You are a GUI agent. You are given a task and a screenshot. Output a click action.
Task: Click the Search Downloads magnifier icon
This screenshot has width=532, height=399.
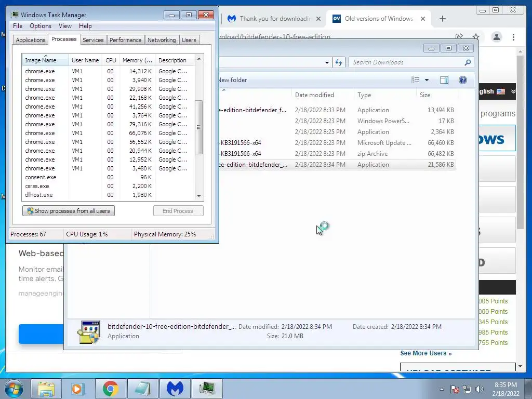[468, 62]
